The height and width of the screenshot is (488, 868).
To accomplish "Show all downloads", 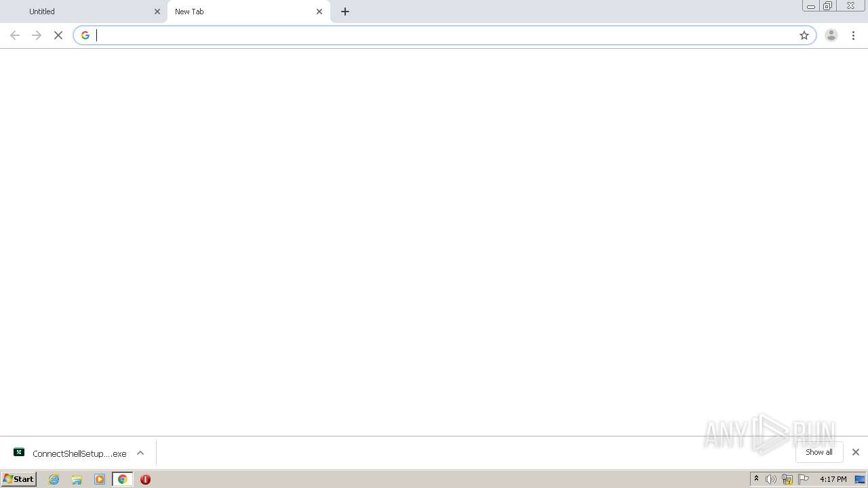I will point(819,452).
